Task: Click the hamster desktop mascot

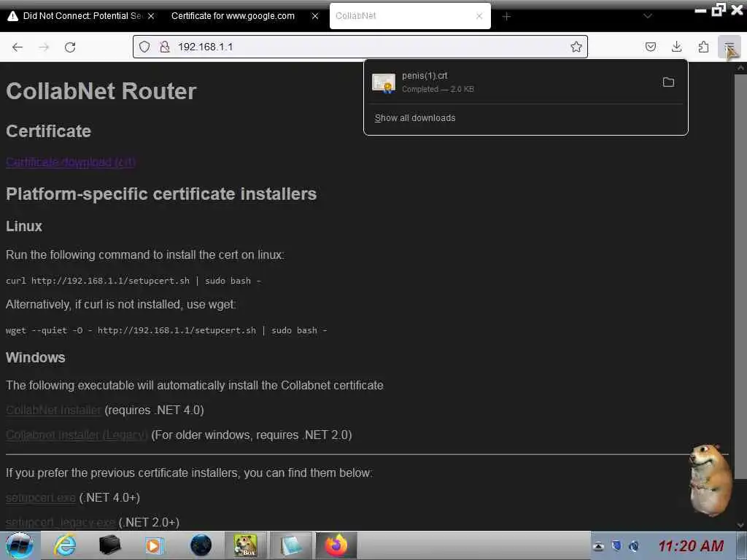Action: 709,480
